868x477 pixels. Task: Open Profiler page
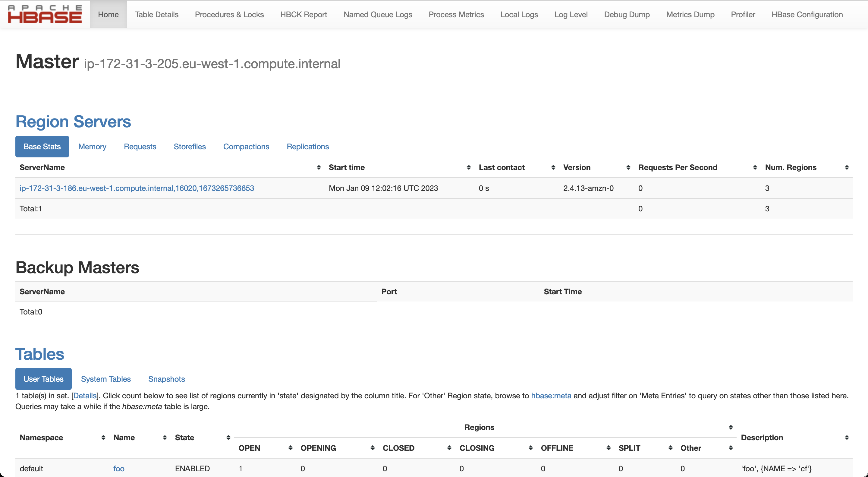tap(743, 14)
